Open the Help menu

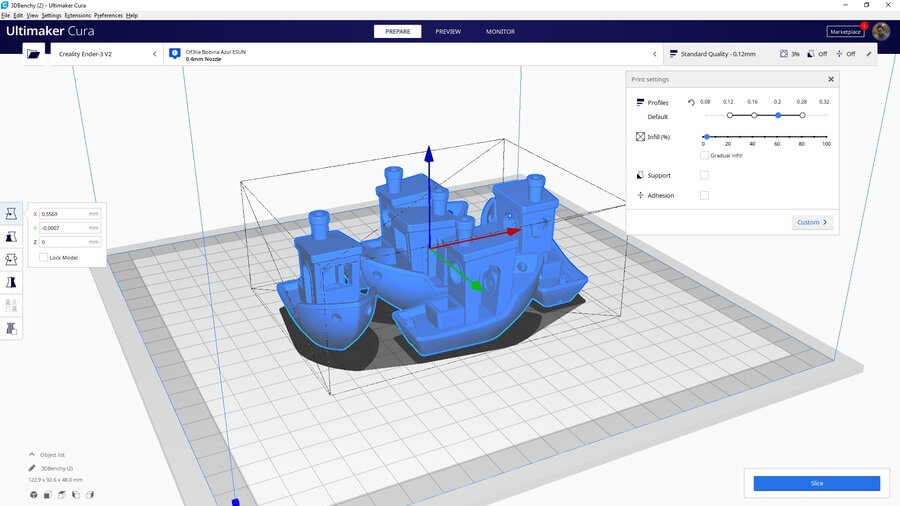(131, 15)
